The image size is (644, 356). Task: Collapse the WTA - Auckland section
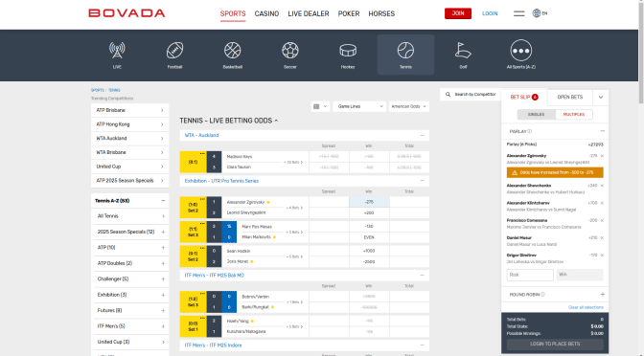(x=422, y=135)
